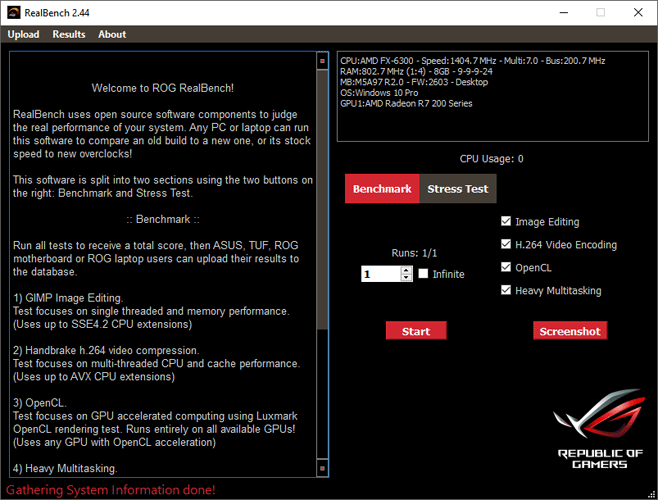Click the welcome text scrollbar thumb
Image resolution: width=658 pixels, height=500 pixels.
[322, 200]
